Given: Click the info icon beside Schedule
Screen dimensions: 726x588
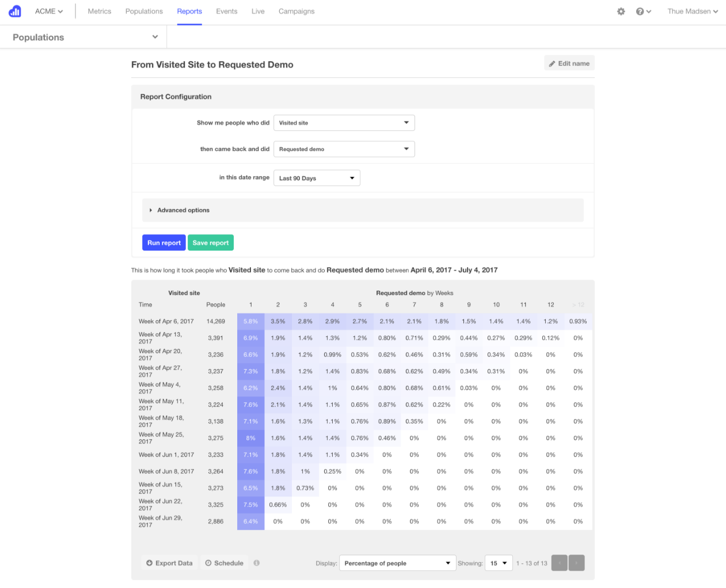Looking at the screenshot, I should [x=256, y=563].
